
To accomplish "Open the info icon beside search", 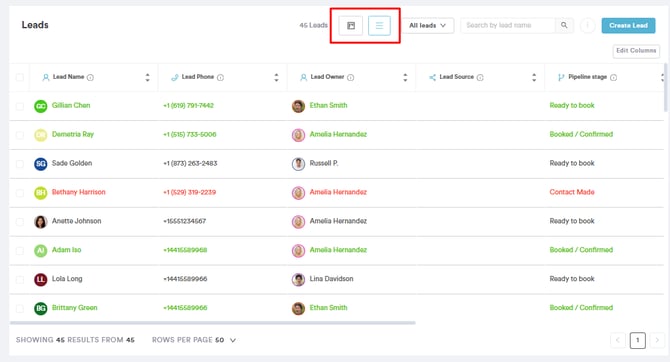I will click(x=588, y=26).
